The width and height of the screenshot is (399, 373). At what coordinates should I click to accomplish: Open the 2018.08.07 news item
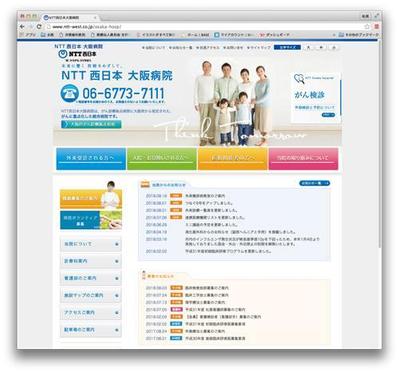tap(209, 203)
